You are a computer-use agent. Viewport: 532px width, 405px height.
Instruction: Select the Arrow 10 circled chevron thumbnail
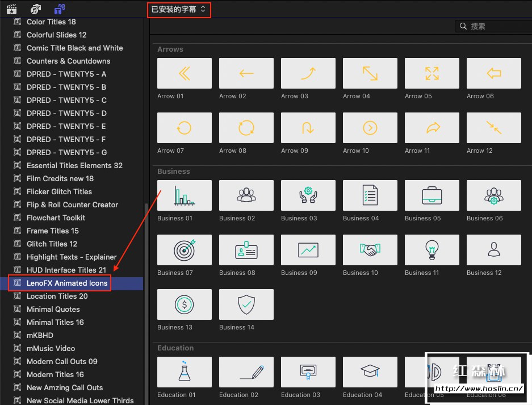pos(370,128)
